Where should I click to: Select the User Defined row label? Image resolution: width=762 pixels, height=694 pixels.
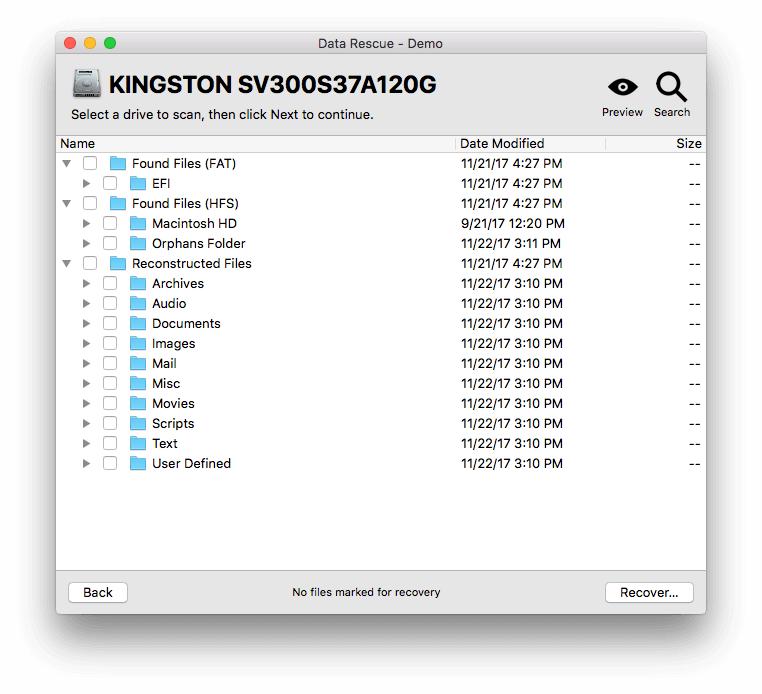tap(191, 464)
